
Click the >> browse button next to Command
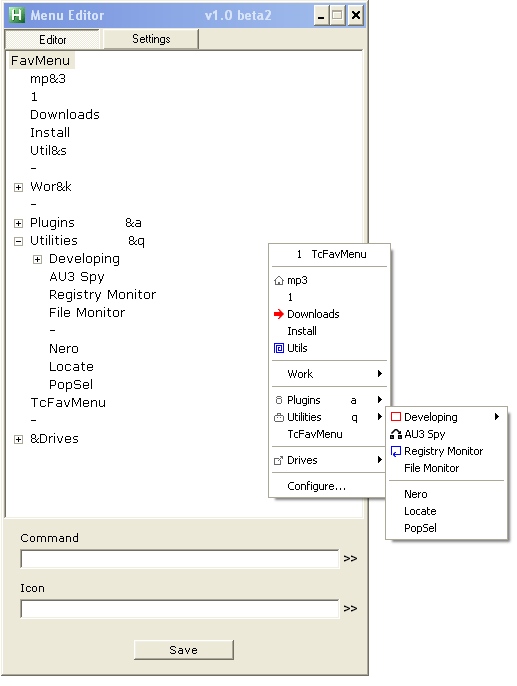[350, 559]
